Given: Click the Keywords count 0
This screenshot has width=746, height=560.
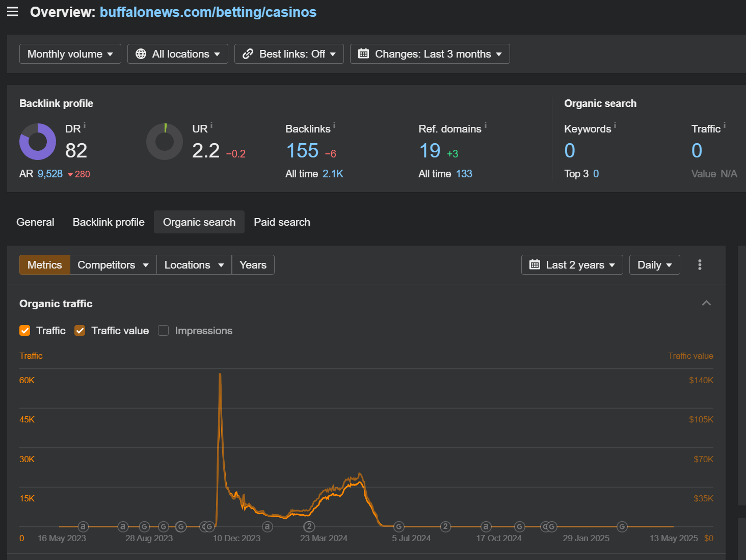Looking at the screenshot, I should point(570,151).
